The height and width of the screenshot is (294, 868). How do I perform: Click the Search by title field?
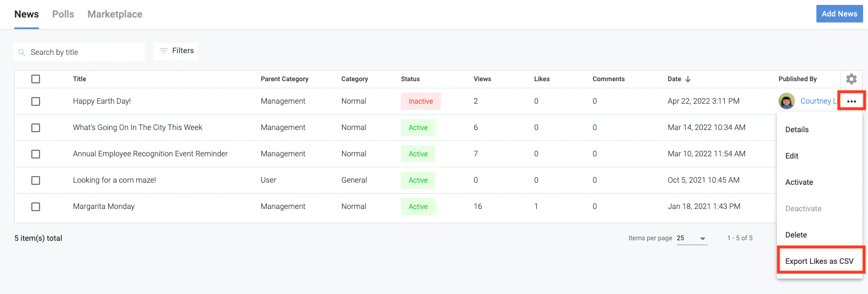(x=82, y=53)
